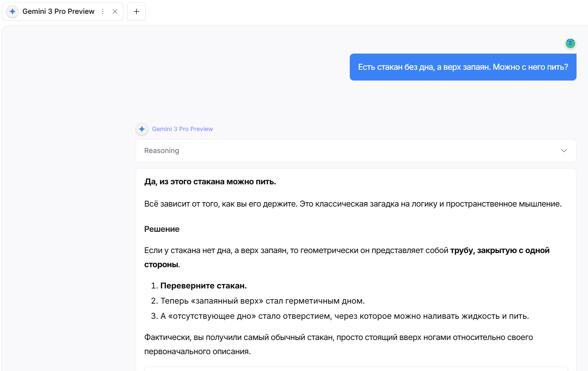This screenshot has height=371, width=588.
Task: Click the Gemini 3 Pro Preview model name link
Action: pyautogui.click(x=182, y=129)
